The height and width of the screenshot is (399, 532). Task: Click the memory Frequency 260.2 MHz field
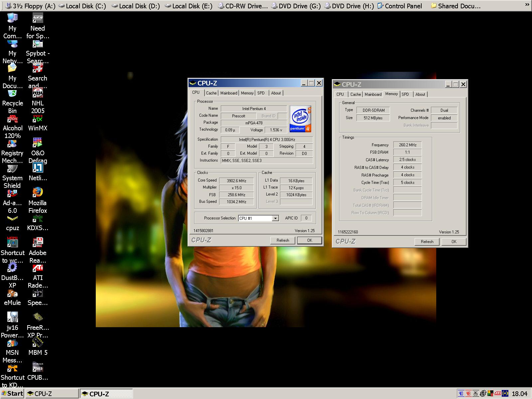[407, 145]
